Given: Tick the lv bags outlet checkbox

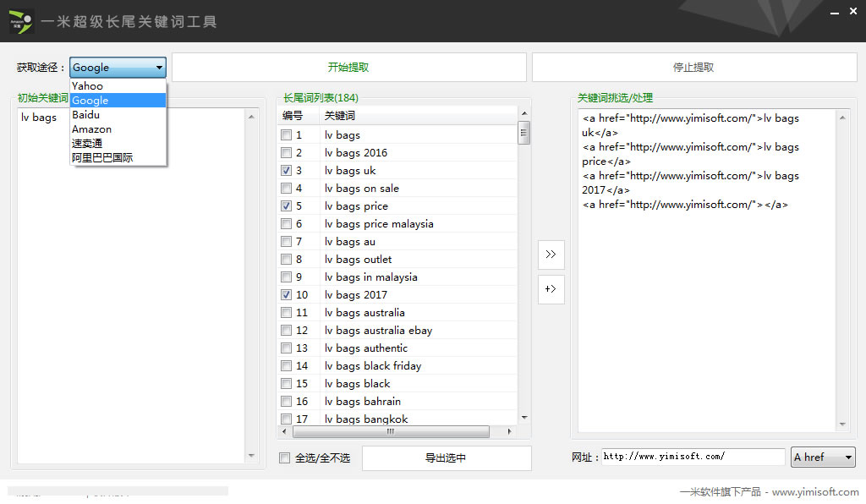Looking at the screenshot, I should (286, 259).
